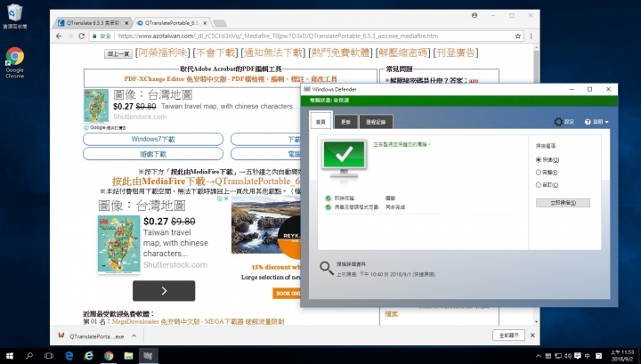Open File Explorer from the taskbar
The height and width of the screenshot is (364, 641).
pyautogui.click(x=128, y=356)
